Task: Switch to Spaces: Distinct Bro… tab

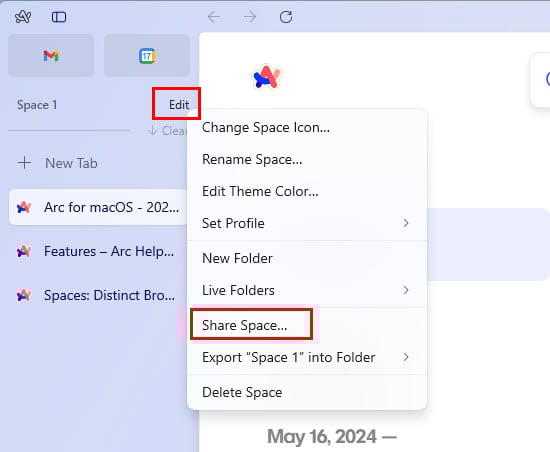Action: pos(98,295)
